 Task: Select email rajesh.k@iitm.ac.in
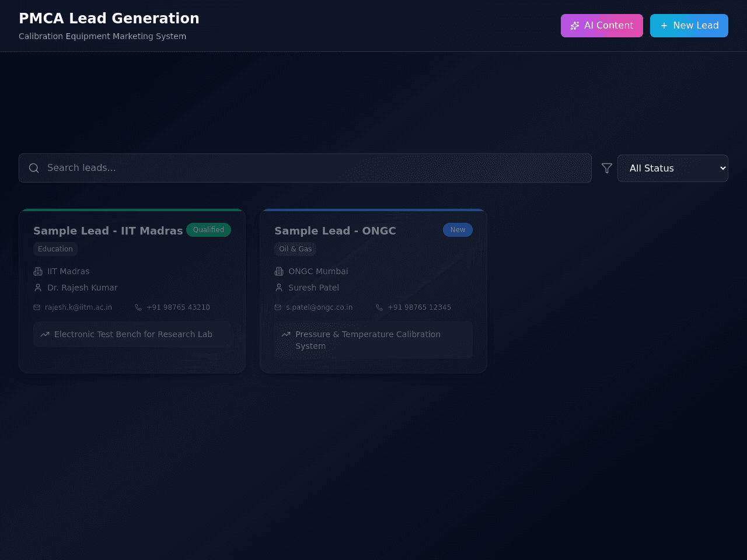tap(78, 307)
